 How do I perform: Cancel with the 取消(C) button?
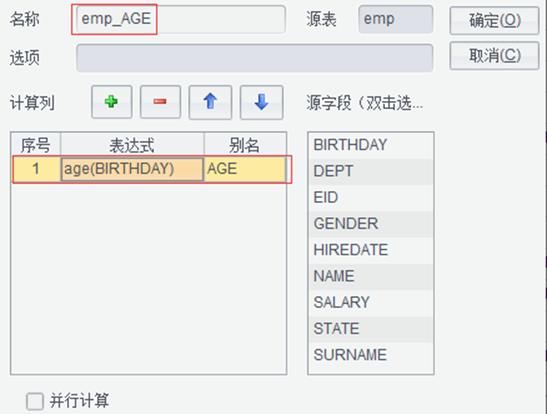click(494, 56)
